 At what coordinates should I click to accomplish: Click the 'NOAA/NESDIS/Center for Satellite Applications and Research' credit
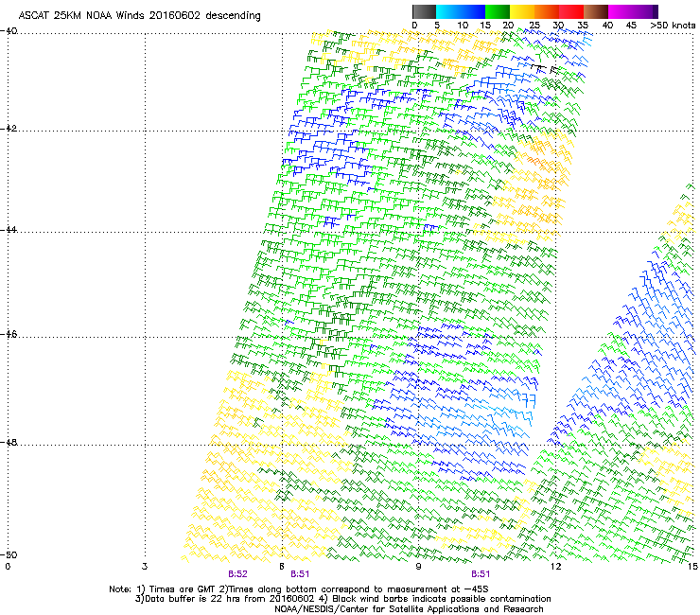[409, 609]
